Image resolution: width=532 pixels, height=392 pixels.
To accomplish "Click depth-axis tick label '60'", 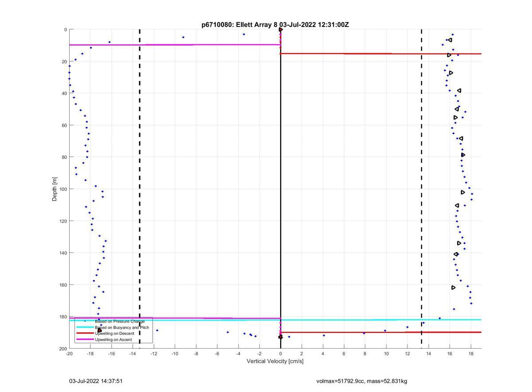I will pos(64,125).
